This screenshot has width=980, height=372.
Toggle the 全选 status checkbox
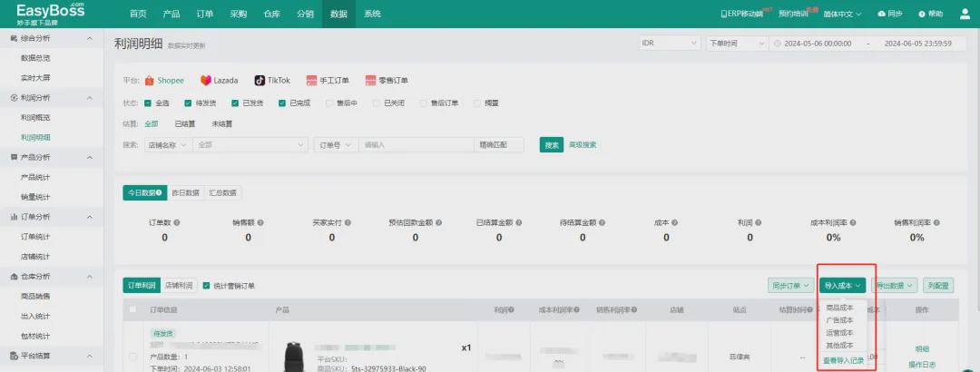click(x=148, y=103)
